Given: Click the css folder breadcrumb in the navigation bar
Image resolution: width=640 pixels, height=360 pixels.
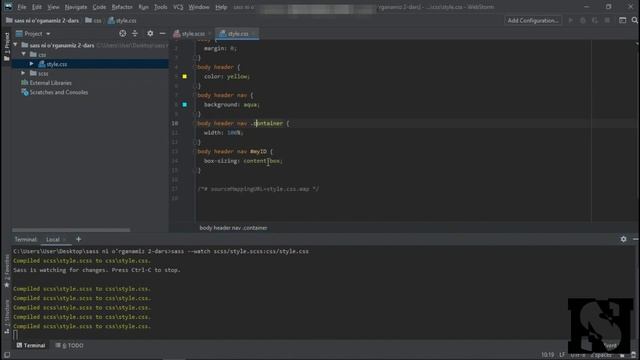Looking at the screenshot, I should 93,20.
